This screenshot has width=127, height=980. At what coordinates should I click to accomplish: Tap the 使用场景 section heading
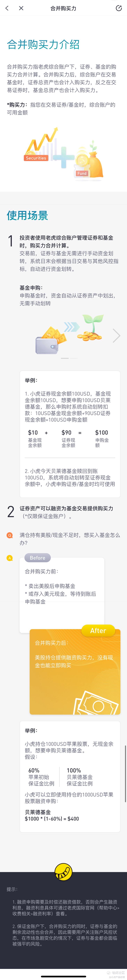pyautogui.click(x=27, y=215)
